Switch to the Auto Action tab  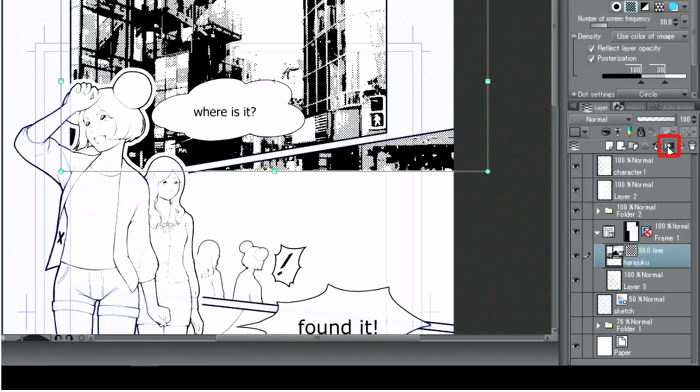(671, 107)
